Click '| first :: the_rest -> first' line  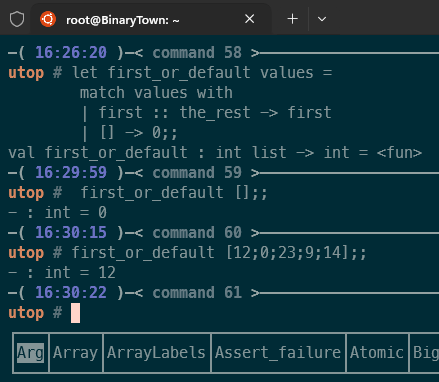[206, 113]
